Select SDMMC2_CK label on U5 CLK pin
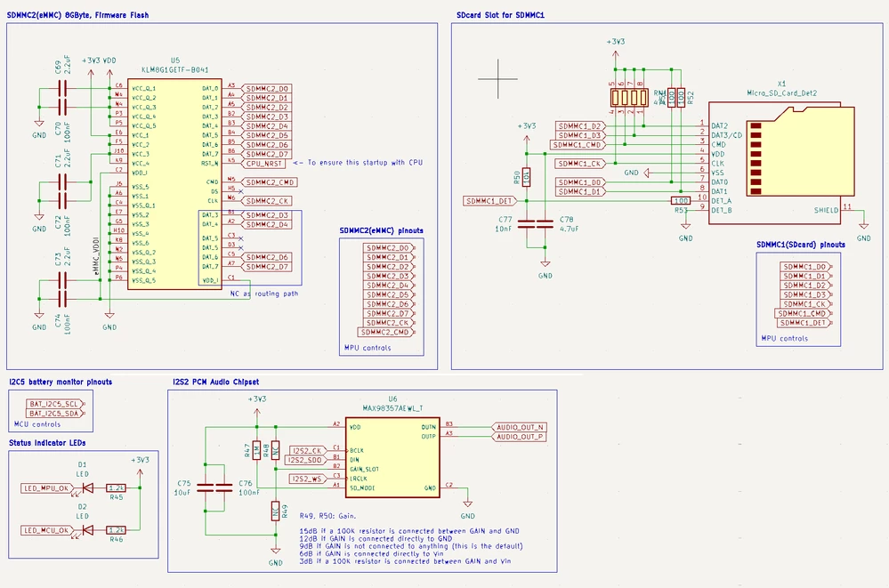Image resolution: width=889 pixels, height=588 pixels. (x=266, y=201)
